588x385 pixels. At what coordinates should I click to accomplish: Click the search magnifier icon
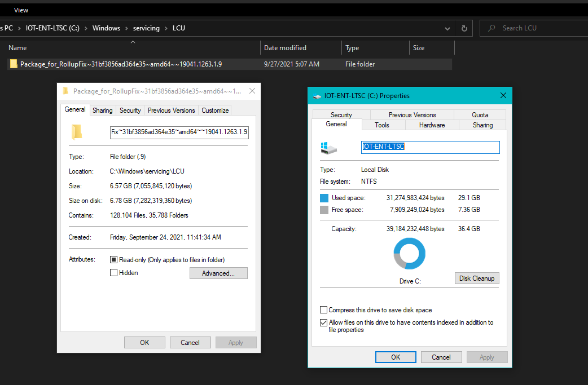492,28
